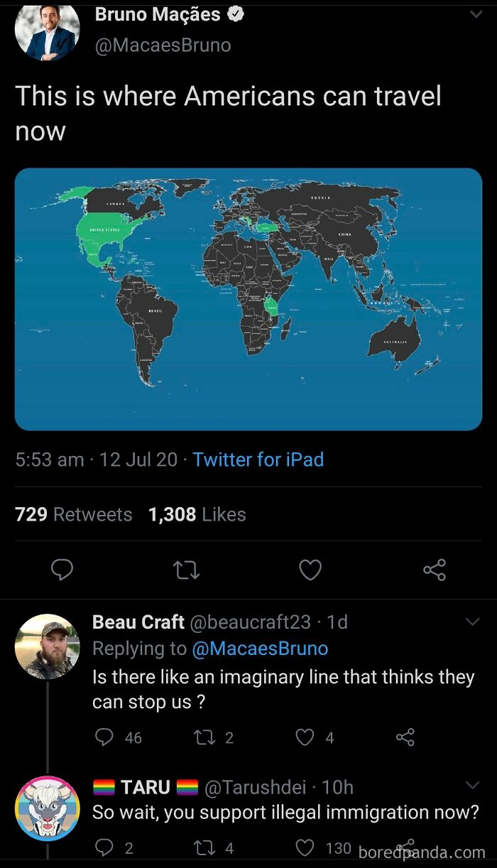Open options chevron on Beau Craft's reply
This screenshot has width=497, height=868.
pos(473,620)
